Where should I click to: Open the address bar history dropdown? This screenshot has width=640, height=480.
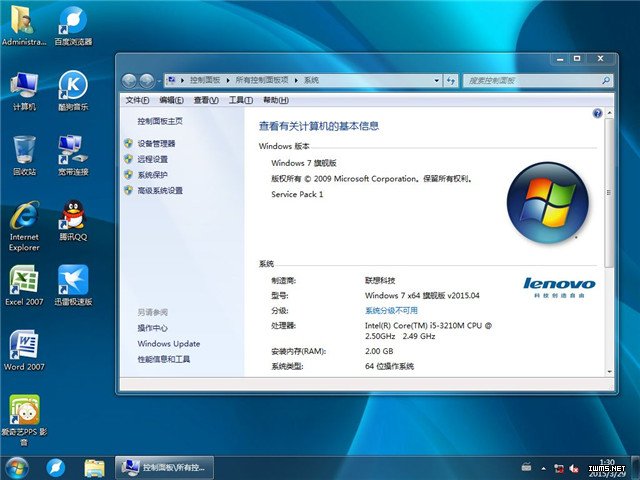[x=436, y=80]
